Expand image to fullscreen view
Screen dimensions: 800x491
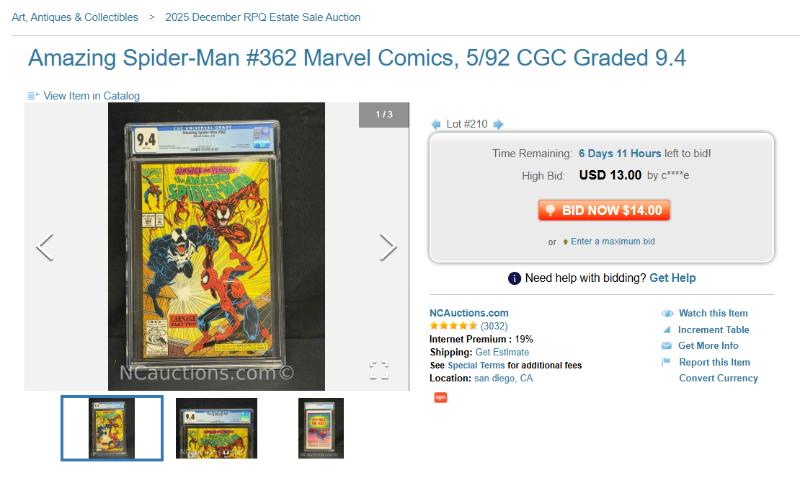[x=379, y=371]
